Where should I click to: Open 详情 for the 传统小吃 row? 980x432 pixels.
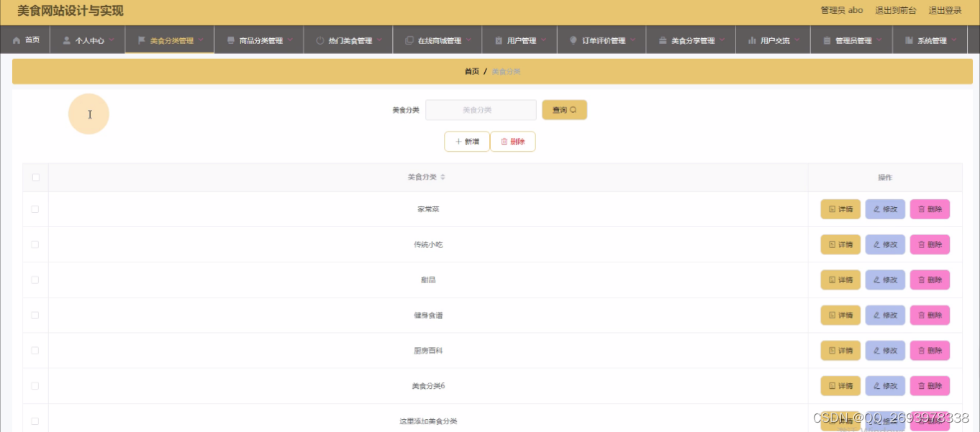pyautogui.click(x=840, y=244)
